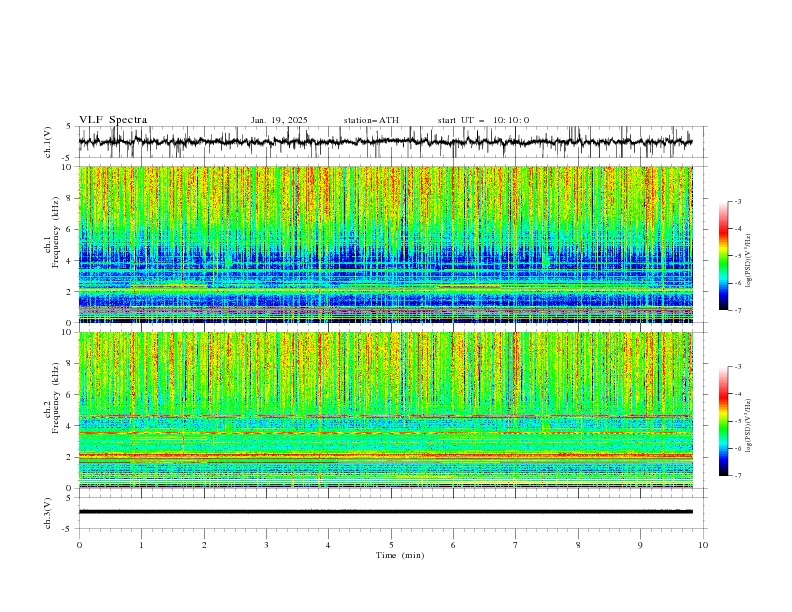Click time axis tick label "9"
Viewport: 792px width, 612px height.
pos(640,545)
